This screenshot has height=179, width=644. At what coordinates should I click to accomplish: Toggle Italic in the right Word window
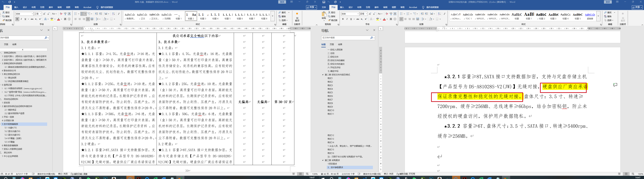[347, 19]
